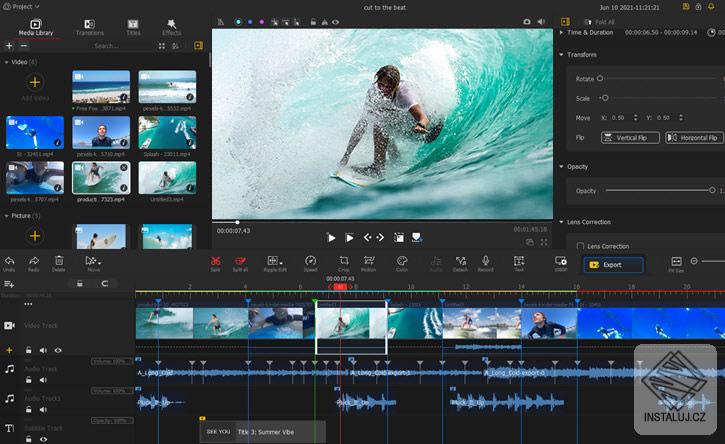The image size is (725, 444).
Task: Adjust the Rotate slider handle
Action: [600, 79]
